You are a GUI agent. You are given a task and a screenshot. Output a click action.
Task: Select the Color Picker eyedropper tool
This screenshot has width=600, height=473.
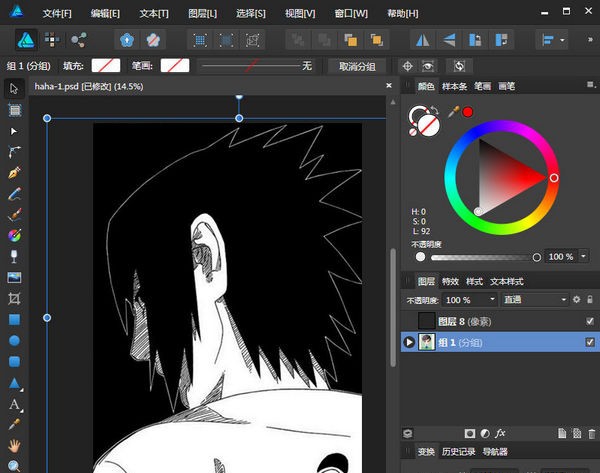point(14,424)
